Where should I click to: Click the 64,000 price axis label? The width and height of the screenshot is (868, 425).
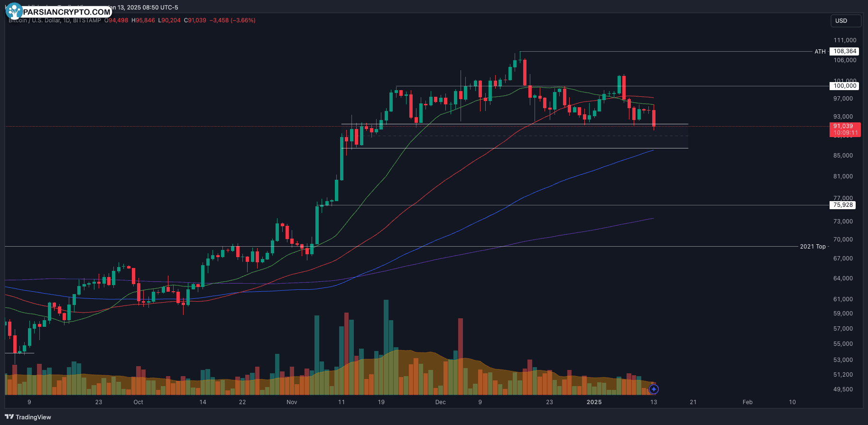tap(843, 278)
